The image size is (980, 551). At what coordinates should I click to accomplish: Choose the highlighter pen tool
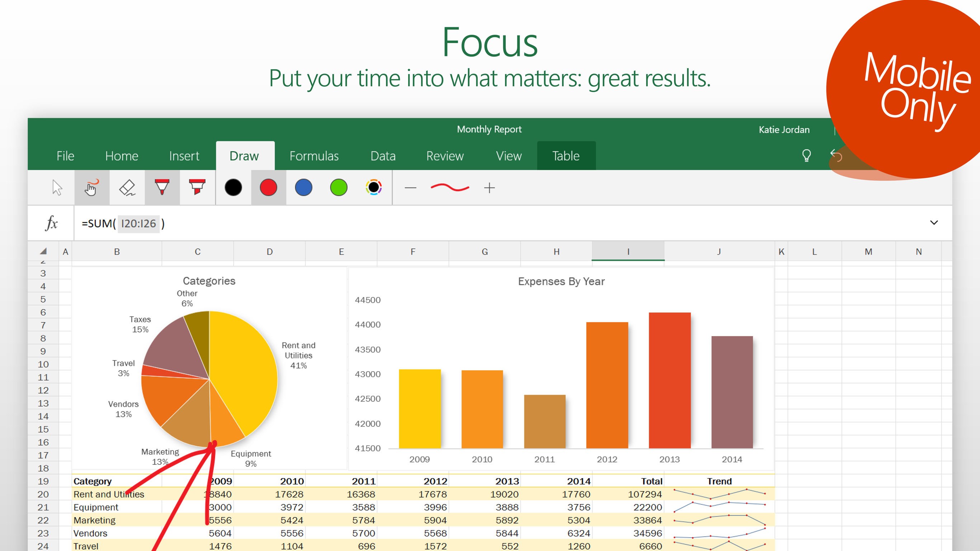point(197,188)
